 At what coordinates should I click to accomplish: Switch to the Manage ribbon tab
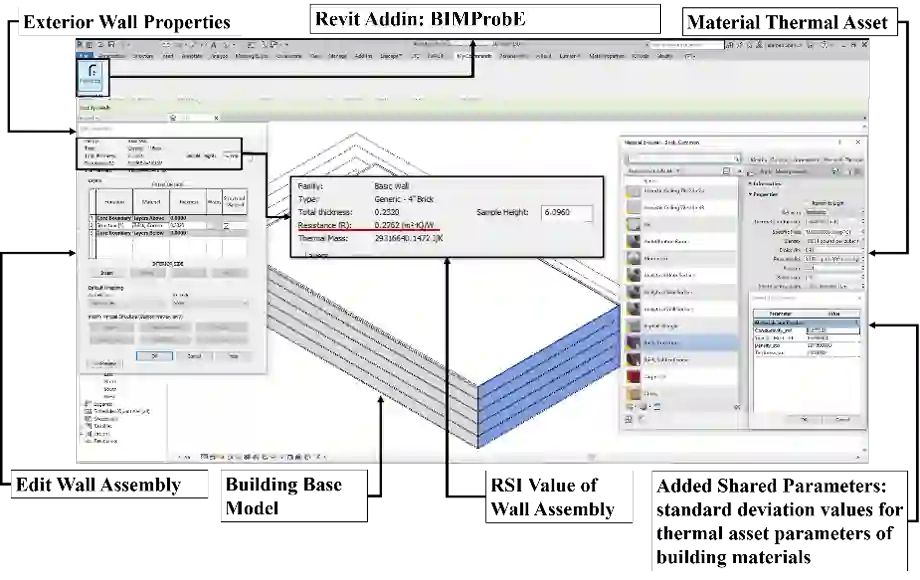[x=337, y=56]
